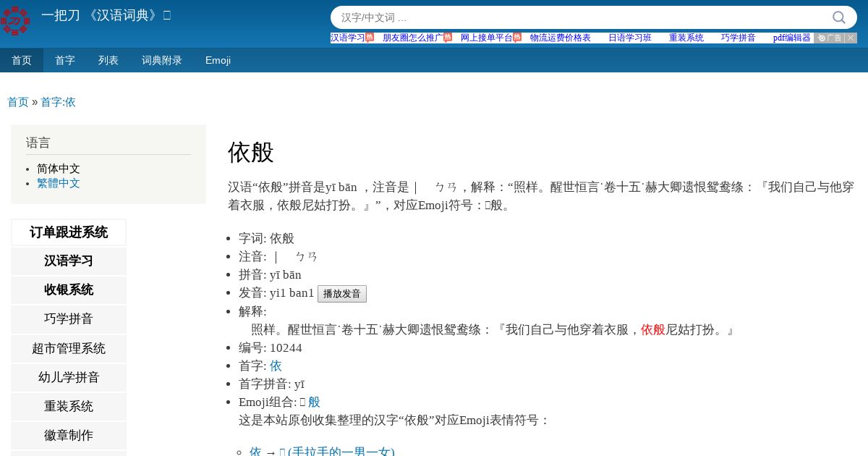Open sidebar 巧学拼音 link
The image size is (868, 456).
click(69, 318)
